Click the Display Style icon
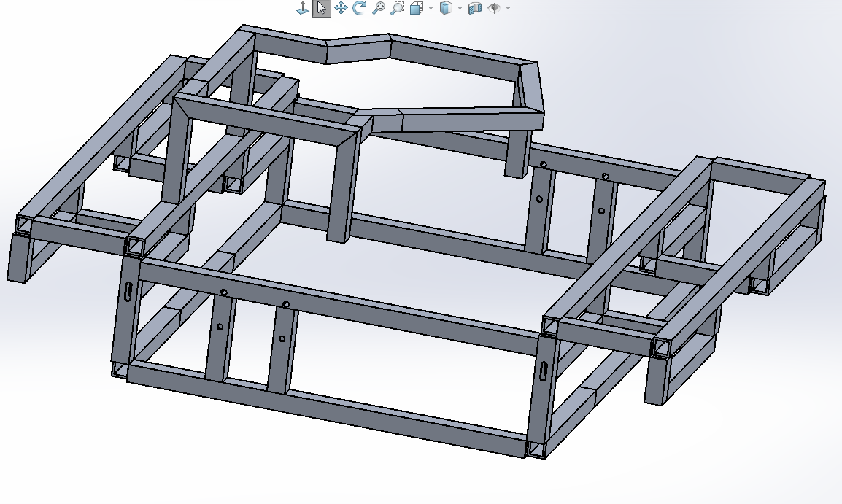842x504 pixels. click(445, 8)
